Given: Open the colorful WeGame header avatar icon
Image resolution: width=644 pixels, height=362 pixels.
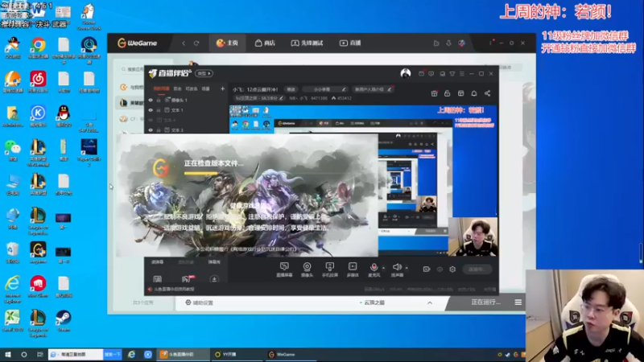Looking at the screenshot, I should click(x=461, y=43).
